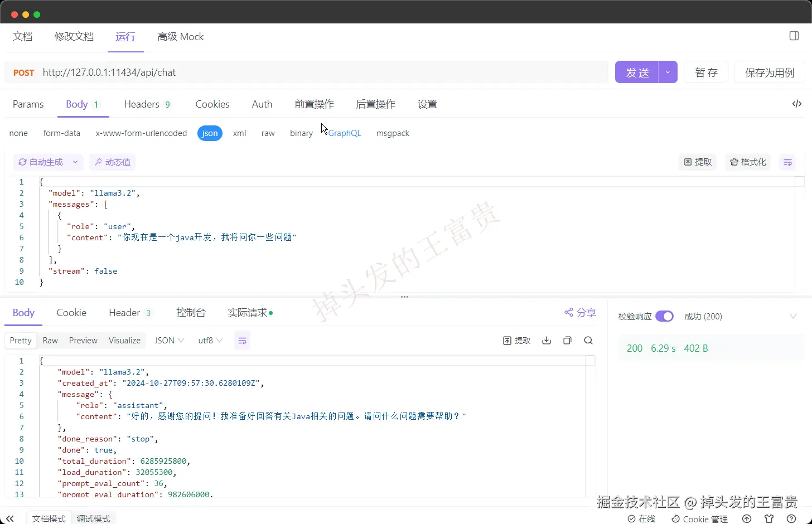Toggle word wrap in request body editor
Image resolution: width=812 pixels, height=524 pixels.
[x=787, y=162]
